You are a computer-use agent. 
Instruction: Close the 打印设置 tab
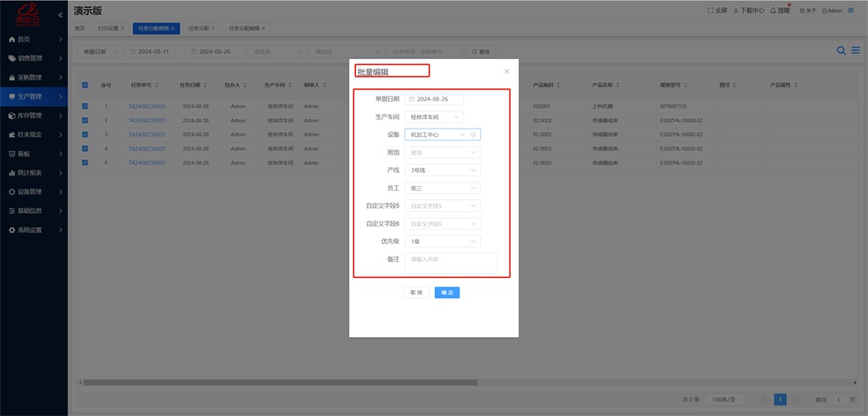pos(122,29)
